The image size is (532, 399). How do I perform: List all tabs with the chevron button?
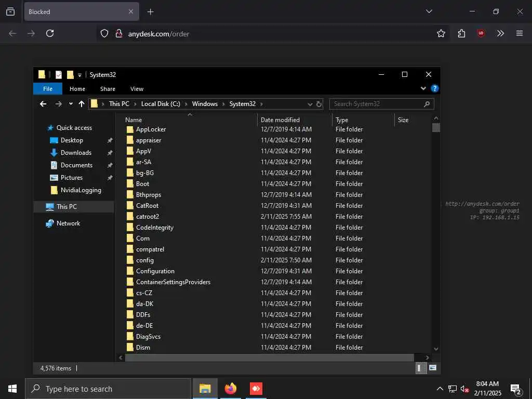tap(429, 11)
